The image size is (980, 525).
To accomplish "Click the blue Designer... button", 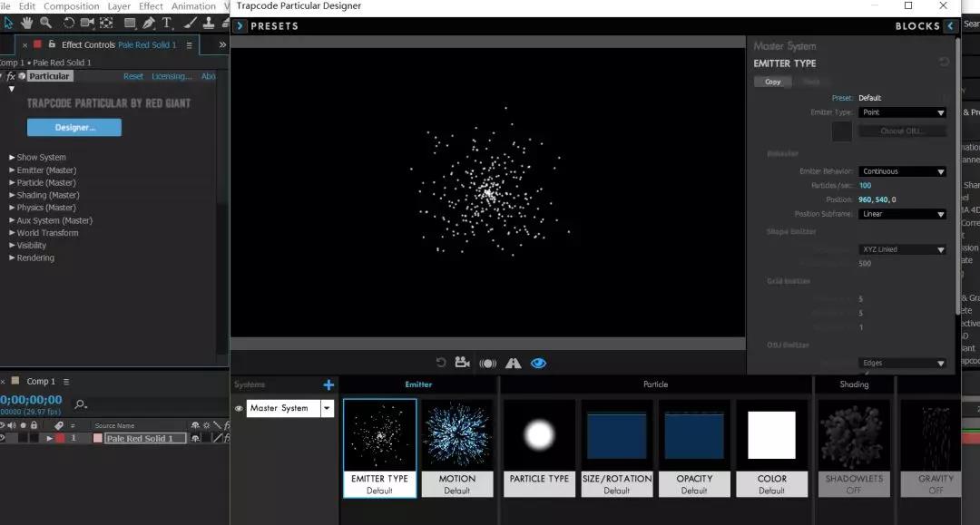I will (74, 127).
